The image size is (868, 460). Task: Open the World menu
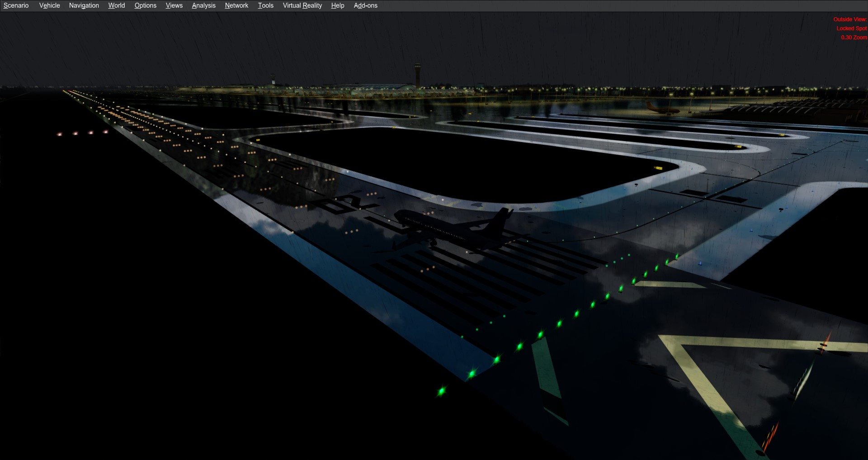[x=116, y=5]
